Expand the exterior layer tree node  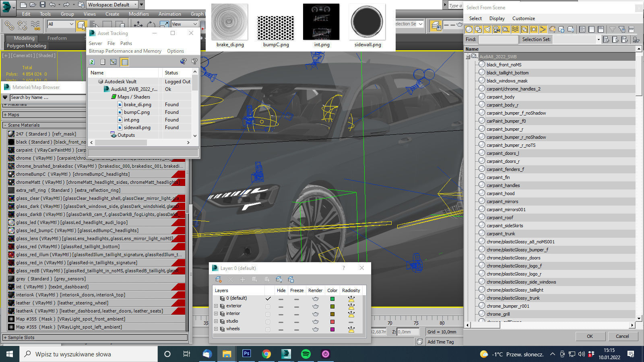(216, 306)
